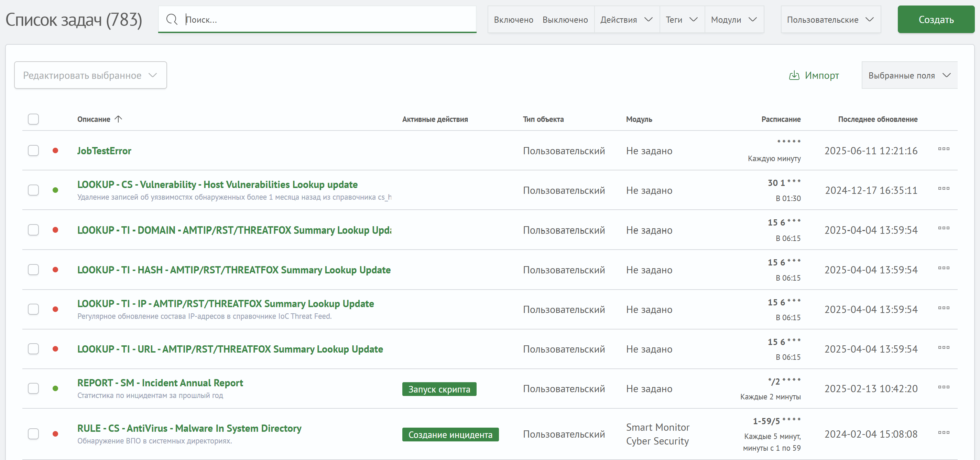Click the Запуск скрипта action badge

pos(439,389)
